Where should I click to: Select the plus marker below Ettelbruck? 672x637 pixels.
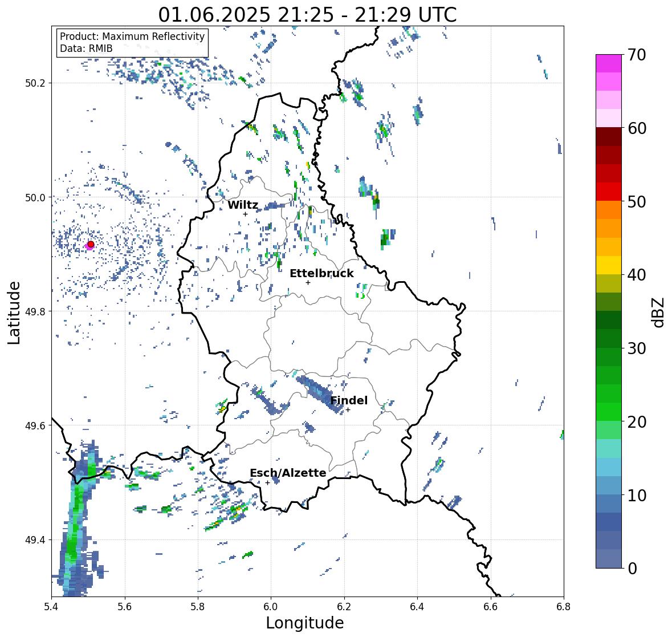click(308, 282)
